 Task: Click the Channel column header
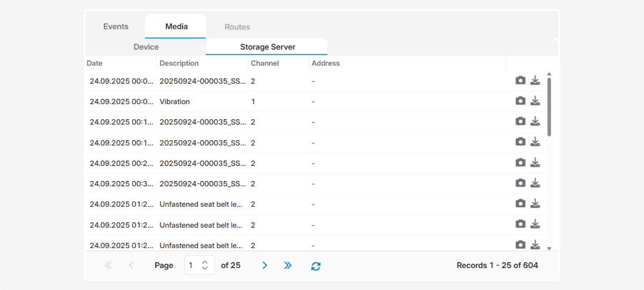[265, 63]
